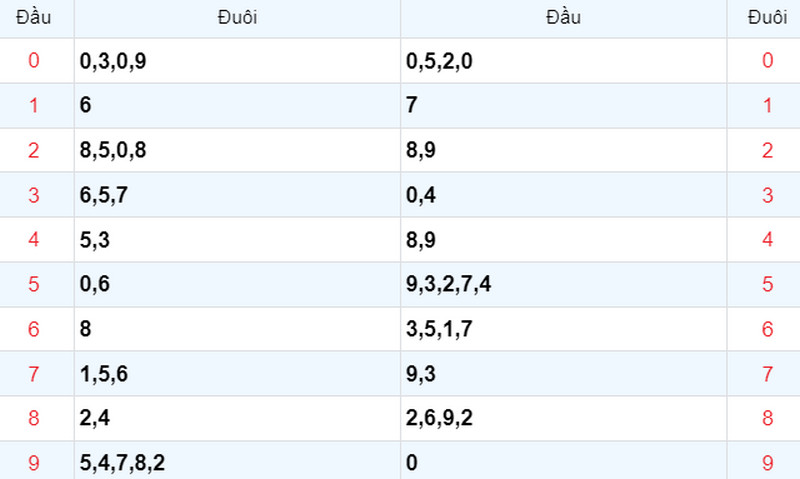Select red 9 in the right Đuôi column
Screen dimensions: 800x479
click(x=767, y=463)
